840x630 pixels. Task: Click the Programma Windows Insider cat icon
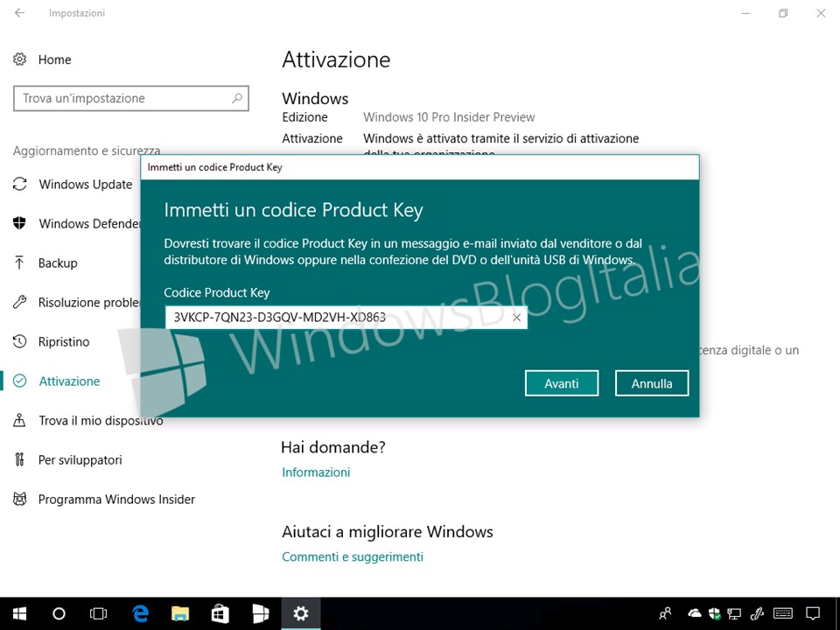pos(20,500)
